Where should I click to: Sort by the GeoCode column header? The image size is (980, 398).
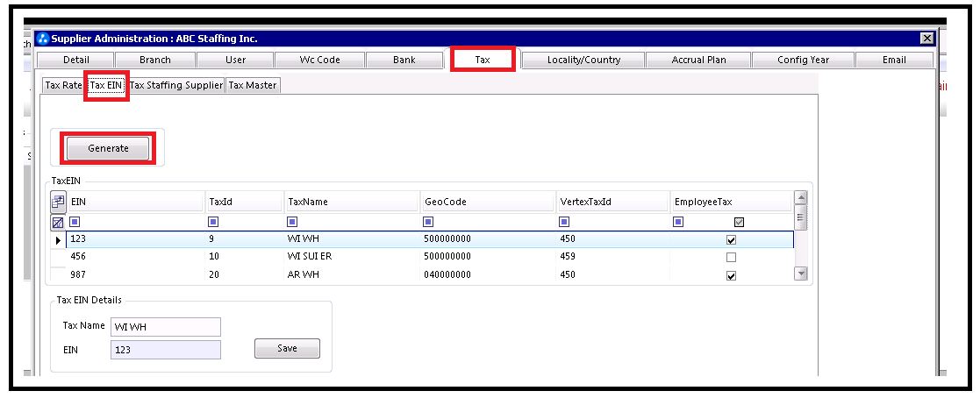(x=488, y=202)
